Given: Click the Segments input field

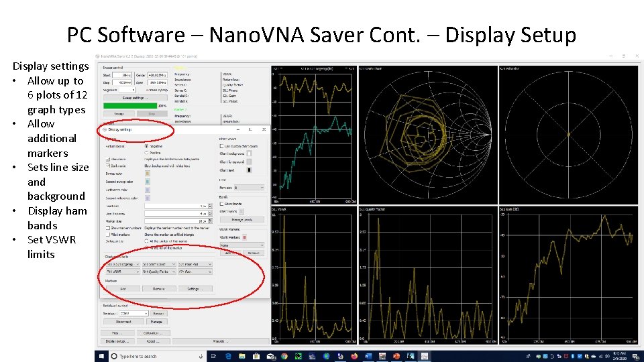Looking at the screenshot, I should pos(127,90).
